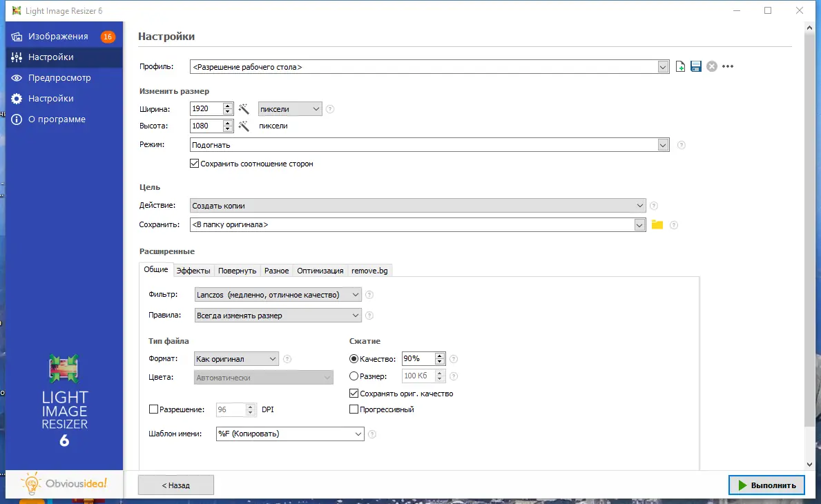Decrease Высота with the down spinner arrow

(x=227, y=128)
